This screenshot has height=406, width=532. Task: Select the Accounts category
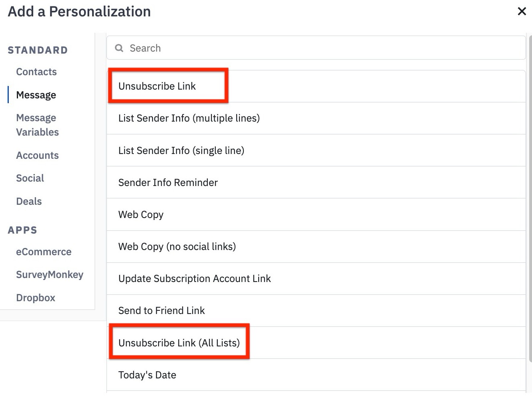point(37,155)
